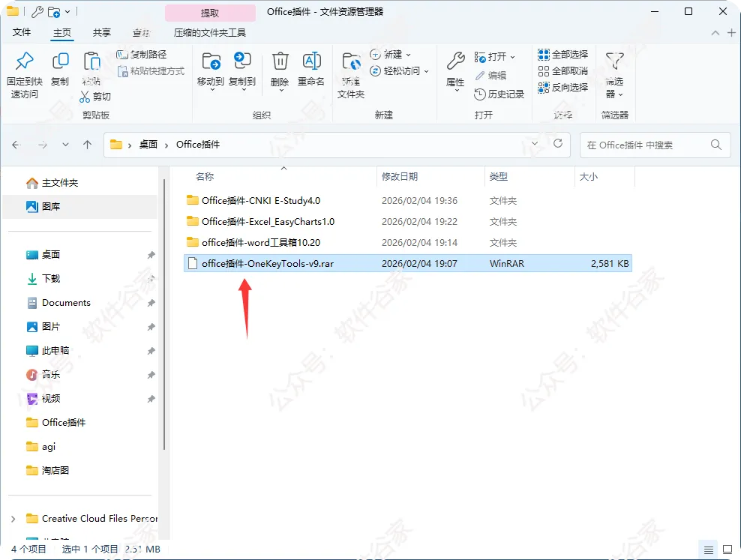Switch to details view in status bar
Image resolution: width=741 pixels, height=560 pixels.
[x=709, y=550]
